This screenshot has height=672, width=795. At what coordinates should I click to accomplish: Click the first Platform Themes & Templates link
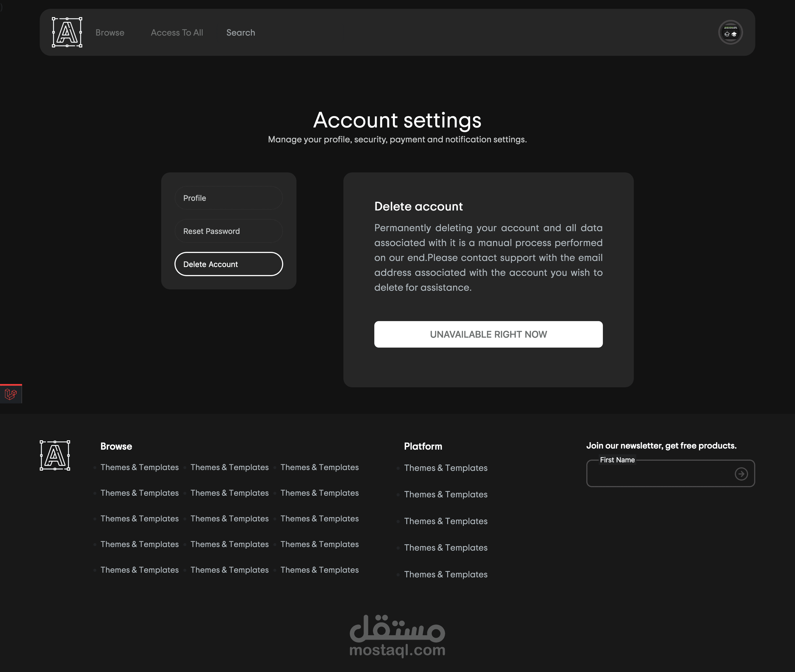[446, 468]
